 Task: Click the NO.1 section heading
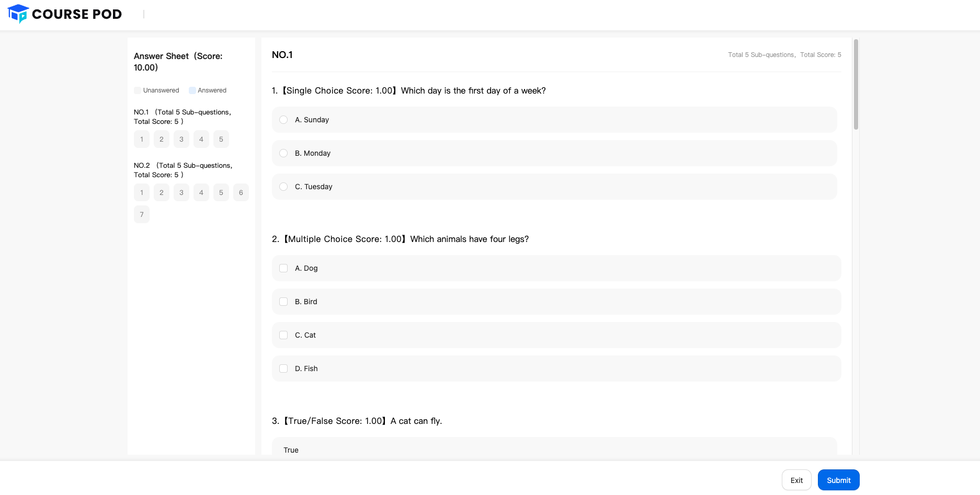click(x=282, y=55)
